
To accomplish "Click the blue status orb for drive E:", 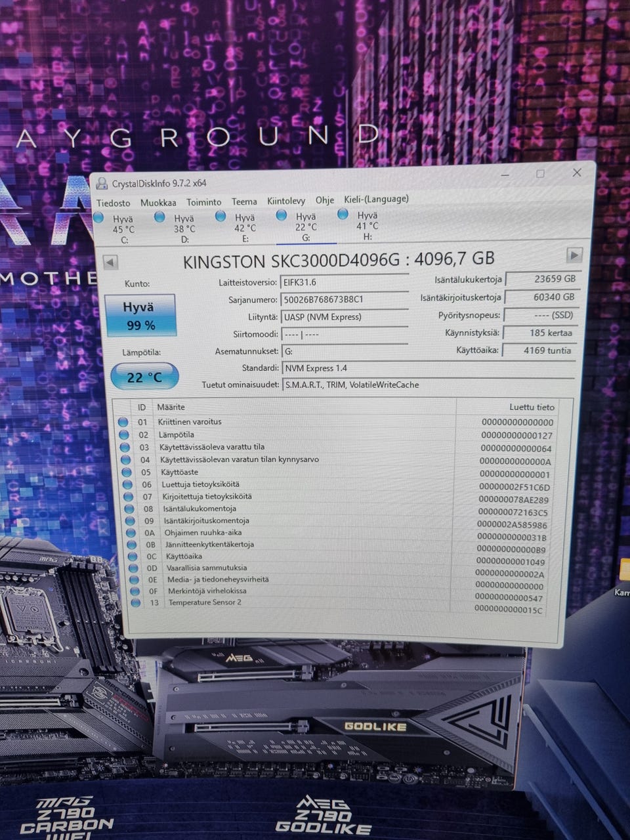I will [220, 216].
